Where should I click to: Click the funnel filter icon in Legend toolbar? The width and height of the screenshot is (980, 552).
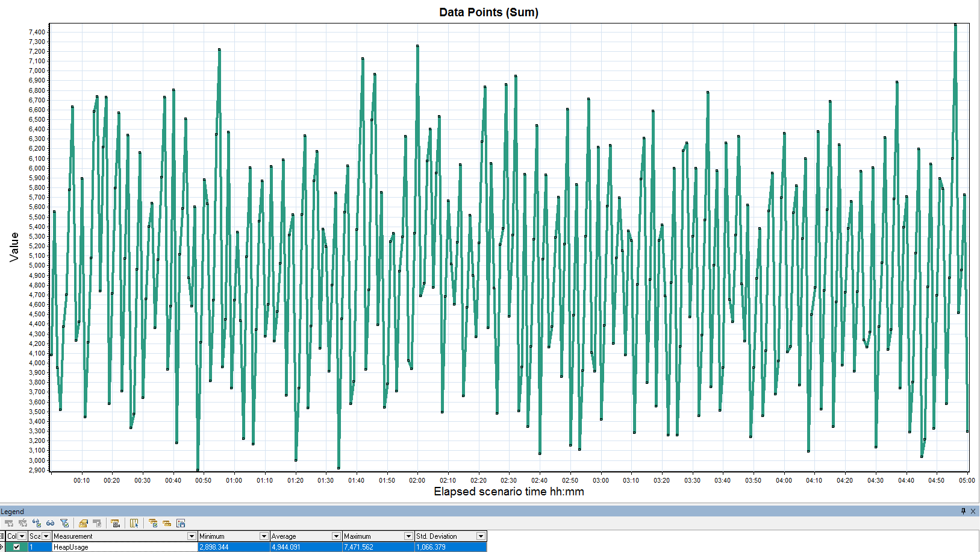click(x=64, y=523)
